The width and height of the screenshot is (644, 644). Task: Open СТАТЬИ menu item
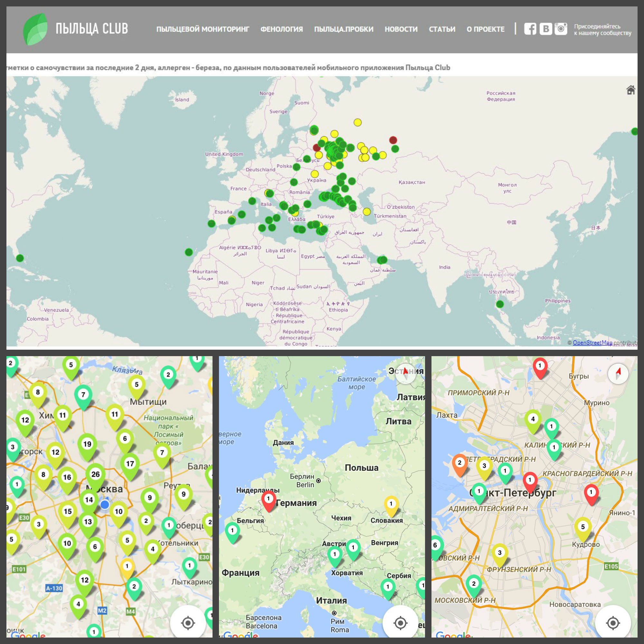click(442, 29)
